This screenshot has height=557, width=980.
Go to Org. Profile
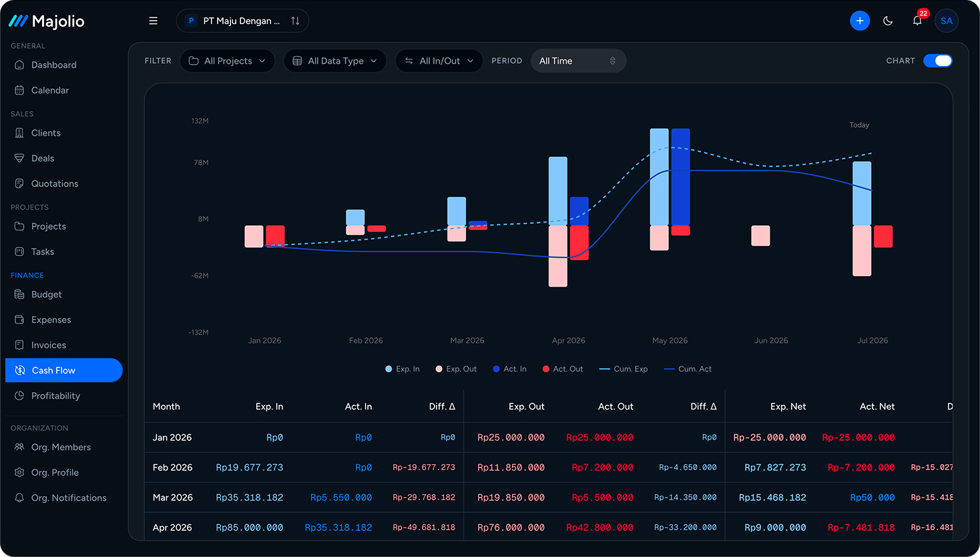click(64, 473)
